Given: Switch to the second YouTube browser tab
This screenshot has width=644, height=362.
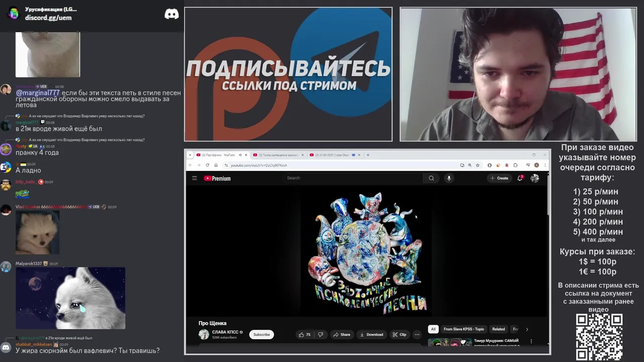Looking at the screenshot, I should tap(278, 155).
